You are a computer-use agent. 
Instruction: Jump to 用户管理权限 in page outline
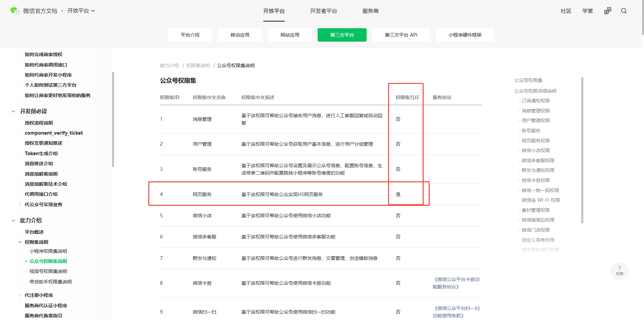[x=536, y=121]
